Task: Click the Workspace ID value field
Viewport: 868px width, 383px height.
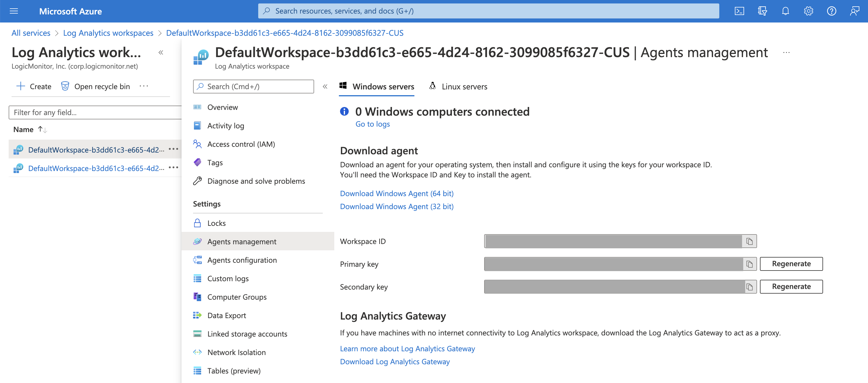Action: click(613, 241)
